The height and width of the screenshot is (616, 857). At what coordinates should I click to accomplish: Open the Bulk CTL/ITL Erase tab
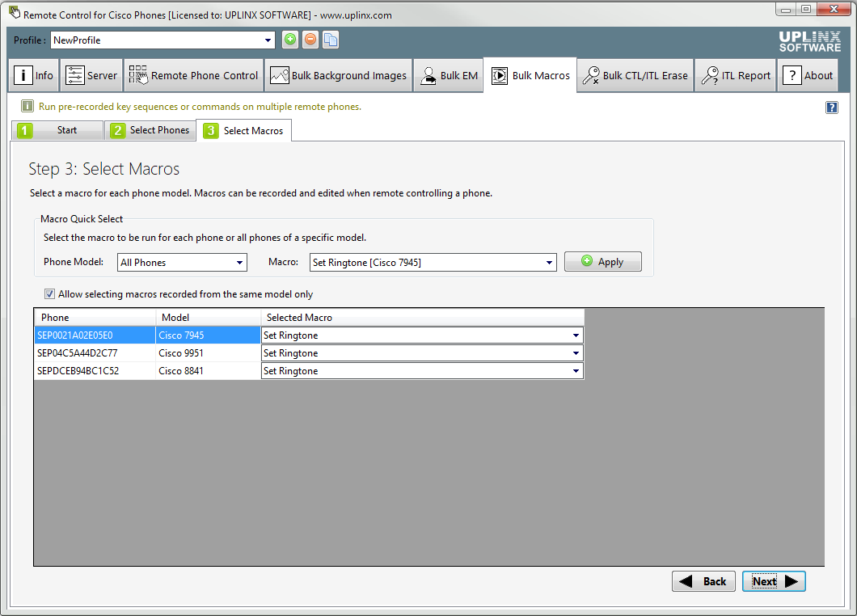[635, 75]
